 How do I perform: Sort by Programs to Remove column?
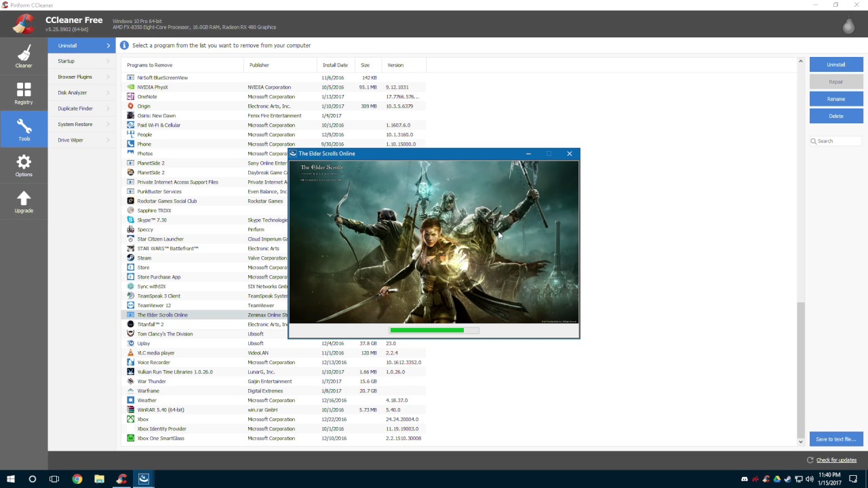tap(183, 65)
